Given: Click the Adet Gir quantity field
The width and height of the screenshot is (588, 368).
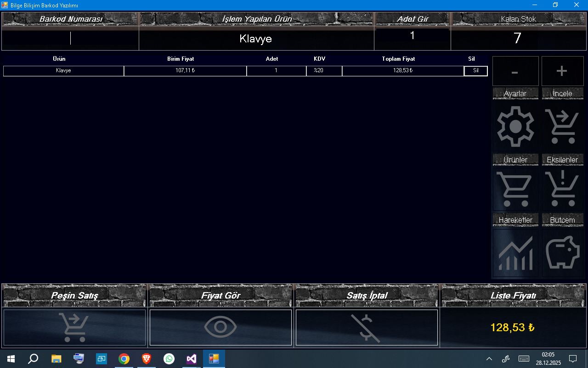Looking at the screenshot, I should [x=412, y=36].
